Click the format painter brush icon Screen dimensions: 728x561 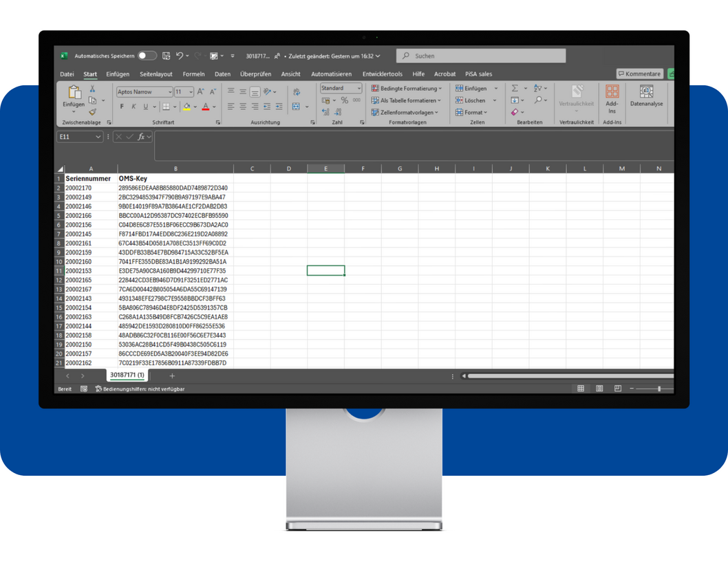93,112
